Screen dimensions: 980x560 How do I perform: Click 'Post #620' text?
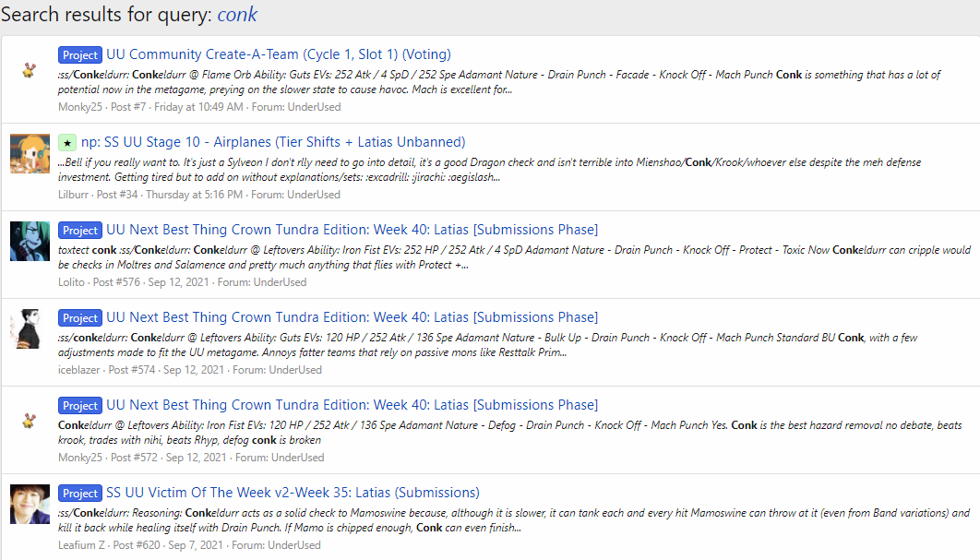[x=137, y=545]
